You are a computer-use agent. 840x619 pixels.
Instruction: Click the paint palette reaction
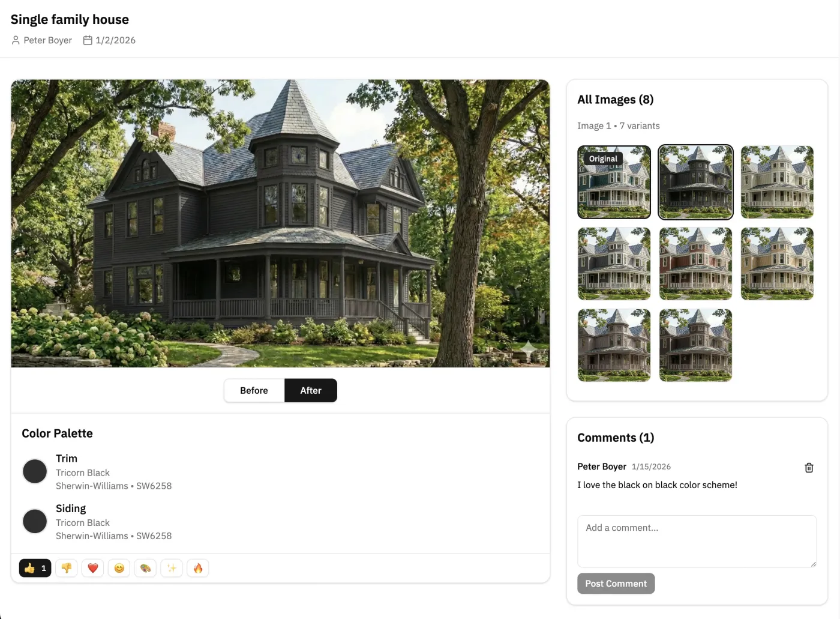coord(146,568)
